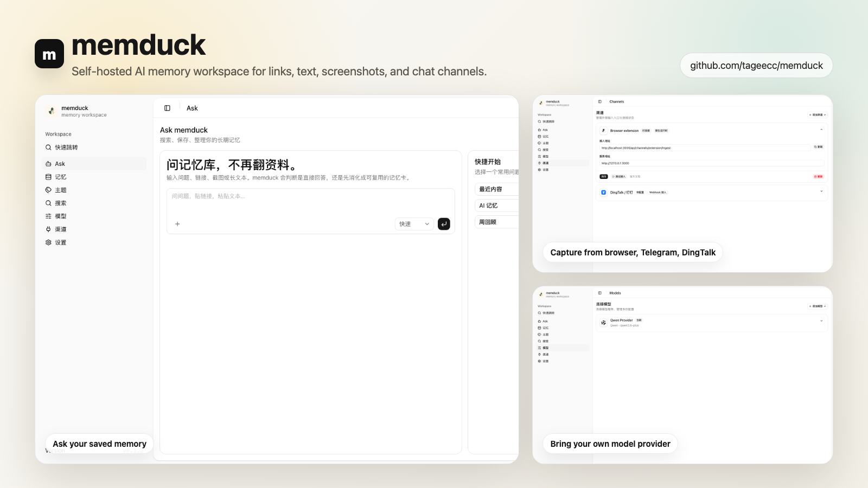Screen dimensions: 868x488
Task: Open channels item in Models window sidebar
Action: 563,355
